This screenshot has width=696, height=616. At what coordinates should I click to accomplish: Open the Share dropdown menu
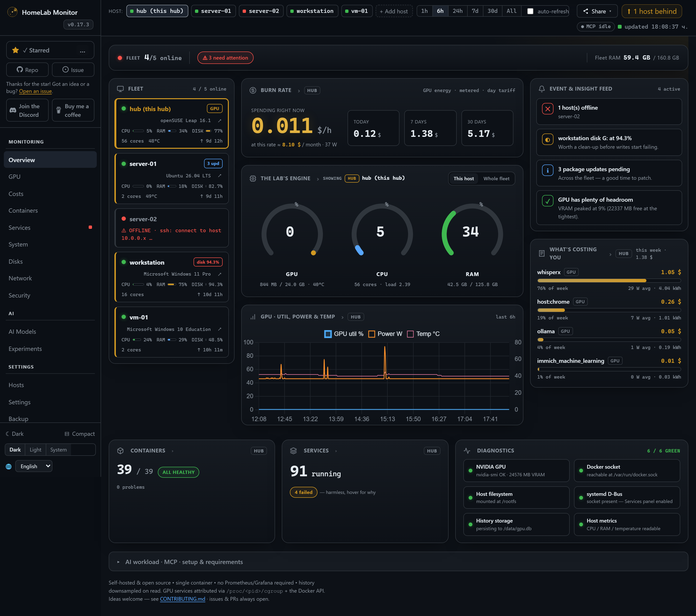[597, 11]
